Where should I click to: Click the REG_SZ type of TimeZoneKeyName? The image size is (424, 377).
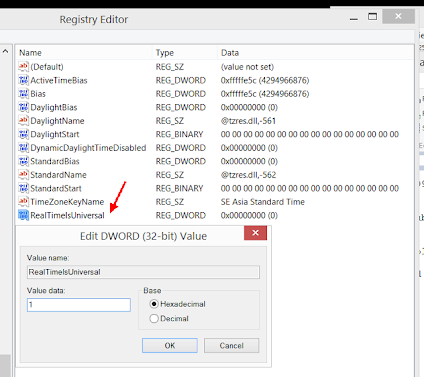[x=170, y=202]
